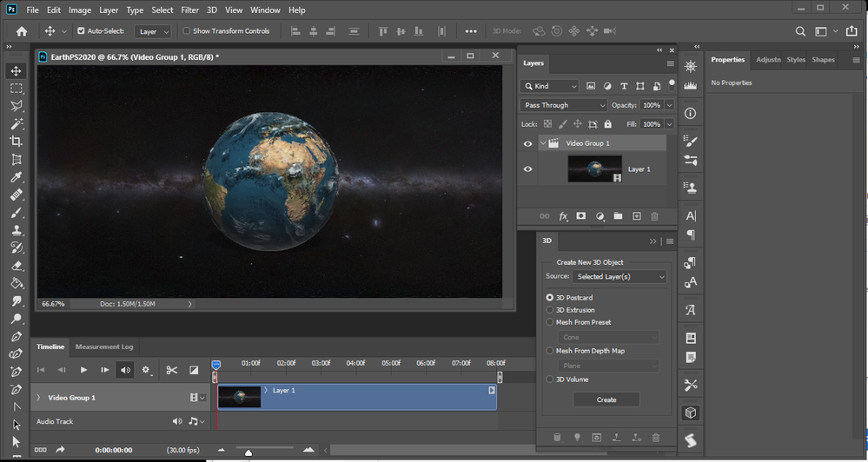
Task: Select the 3D Extrusion radio button
Action: [549, 310]
